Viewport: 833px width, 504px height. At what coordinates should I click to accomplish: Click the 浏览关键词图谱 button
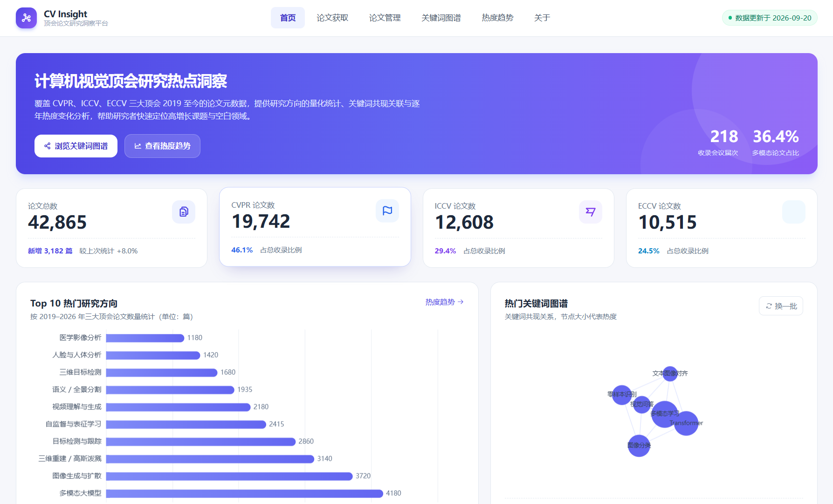tap(76, 146)
